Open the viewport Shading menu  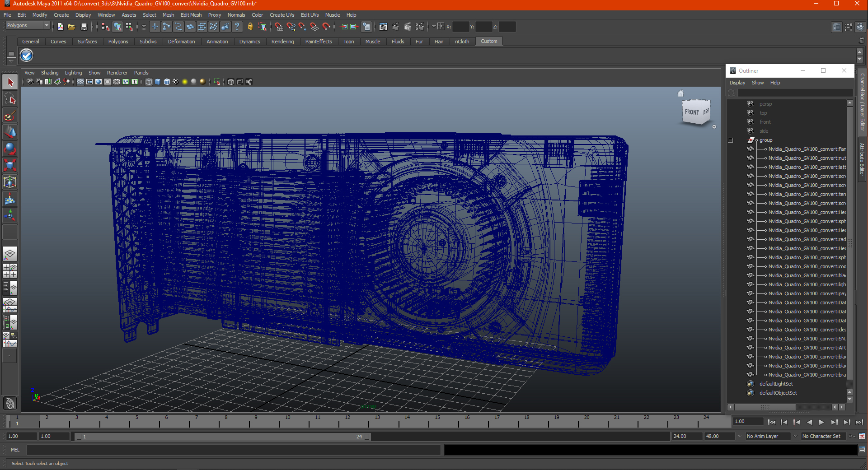click(x=50, y=73)
